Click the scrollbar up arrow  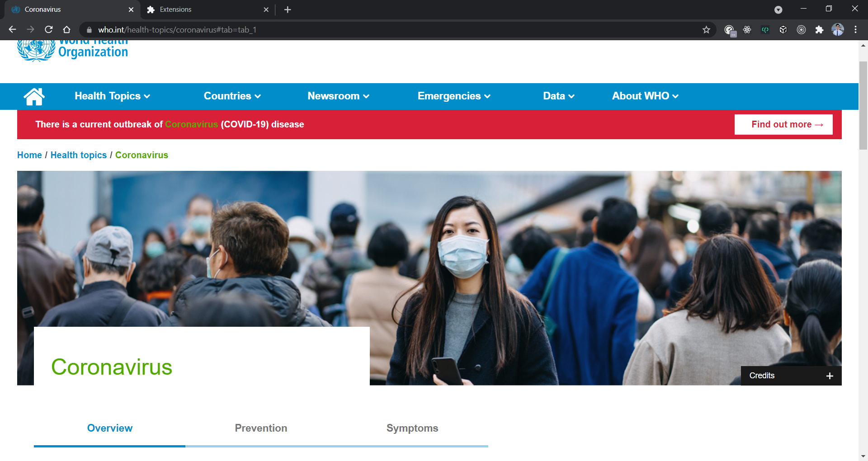[863, 46]
